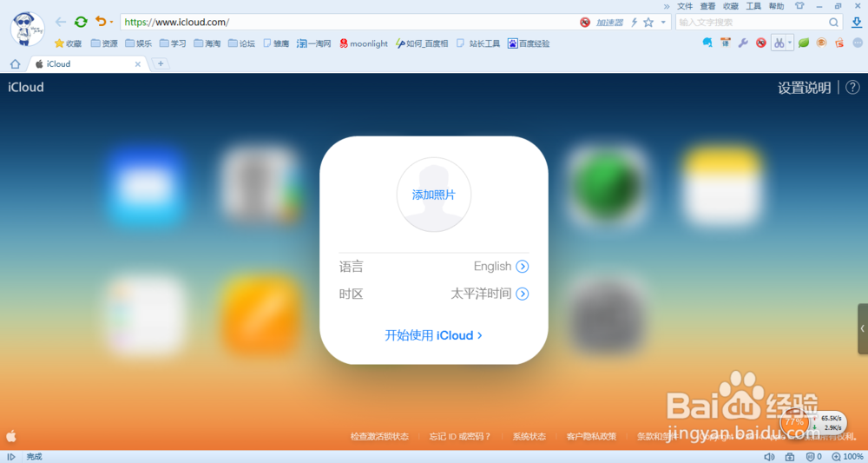Click the translate extension icon
The width and height of the screenshot is (868, 463).
click(x=725, y=43)
